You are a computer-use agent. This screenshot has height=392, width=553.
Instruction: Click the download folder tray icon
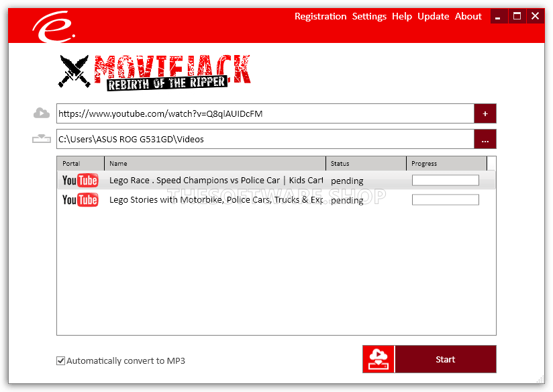(x=42, y=139)
